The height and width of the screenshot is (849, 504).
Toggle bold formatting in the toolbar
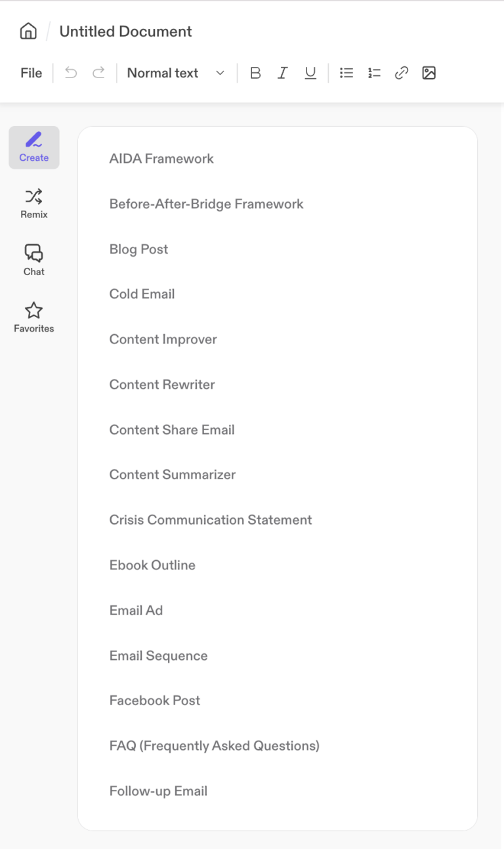click(x=255, y=73)
